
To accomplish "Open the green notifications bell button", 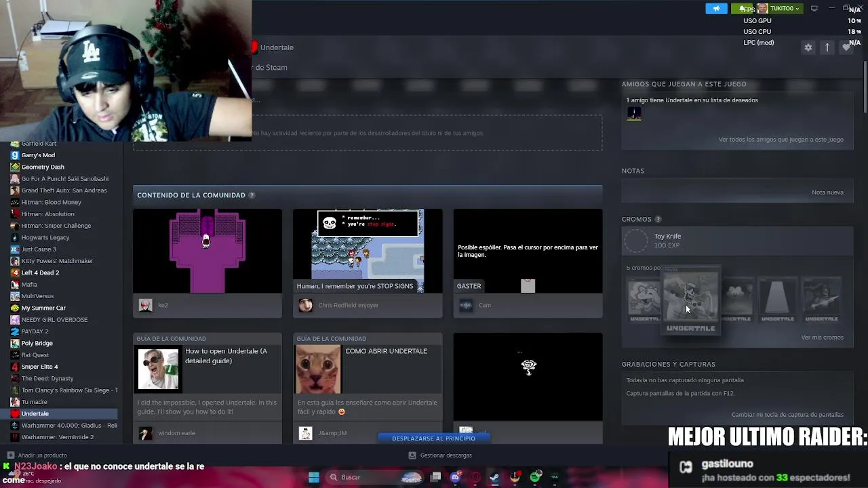I will click(742, 9).
